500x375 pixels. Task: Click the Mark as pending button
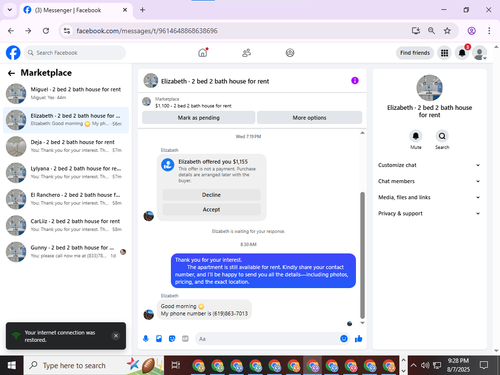point(199,118)
